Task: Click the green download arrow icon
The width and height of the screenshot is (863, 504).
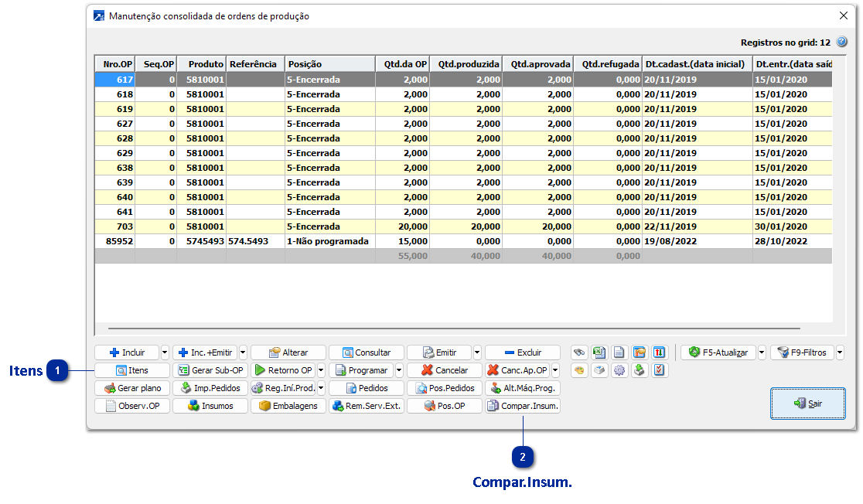Action: [640, 370]
